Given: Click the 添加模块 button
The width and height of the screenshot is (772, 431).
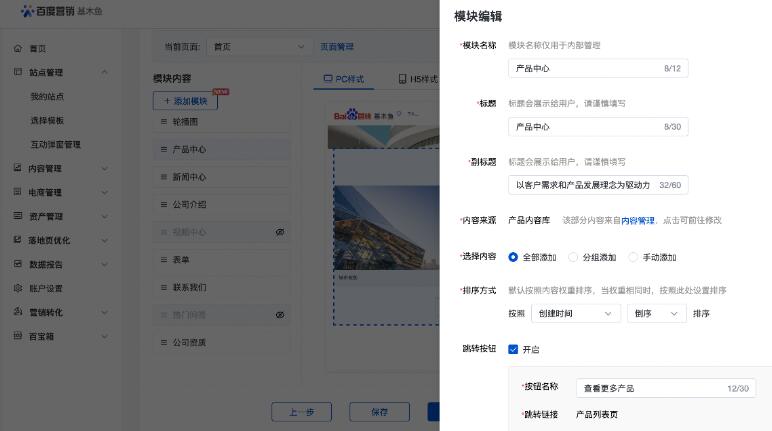Looking at the screenshot, I should tap(186, 101).
